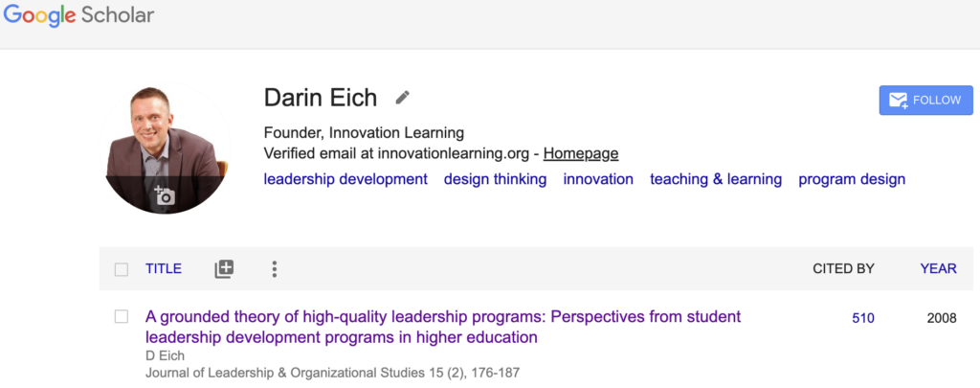Click the leadership development interest tag
The width and height of the screenshot is (980, 388).
[345, 179]
